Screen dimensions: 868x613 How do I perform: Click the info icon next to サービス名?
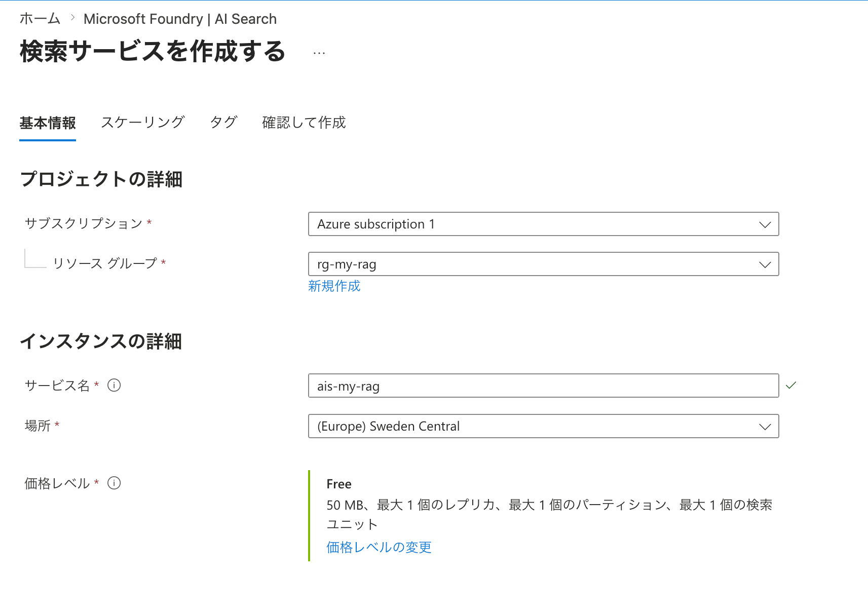[x=114, y=386]
